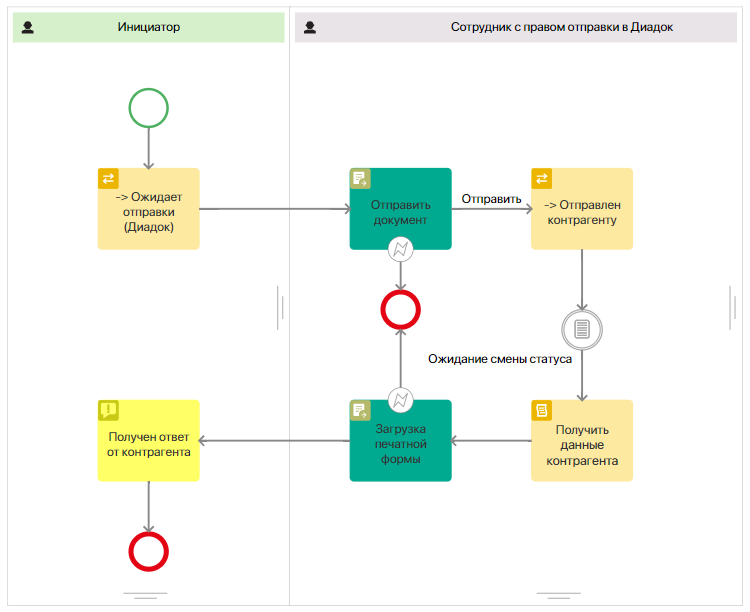Click the script icon on 'Получить данные контрагента'

tap(541, 411)
